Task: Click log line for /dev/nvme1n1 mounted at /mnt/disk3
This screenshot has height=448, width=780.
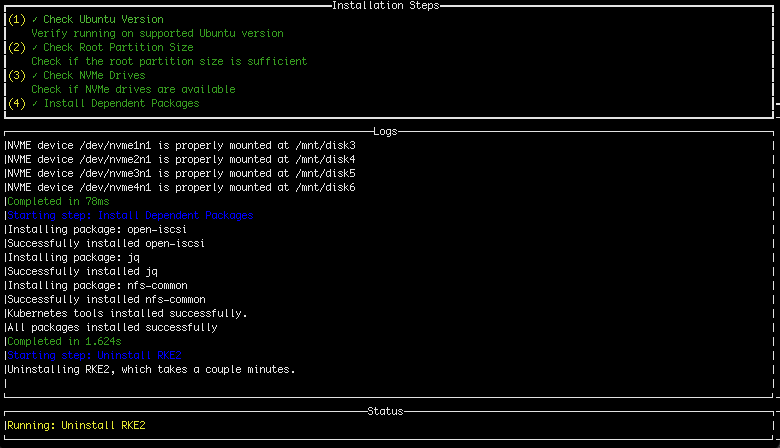Action: pyautogui.click(x=181, y=145)
